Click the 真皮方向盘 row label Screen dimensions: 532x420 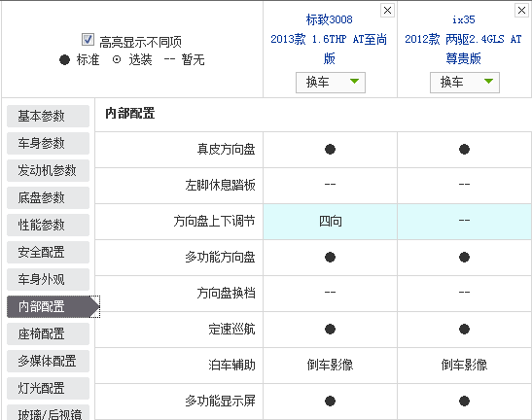(x=226, y=150)
